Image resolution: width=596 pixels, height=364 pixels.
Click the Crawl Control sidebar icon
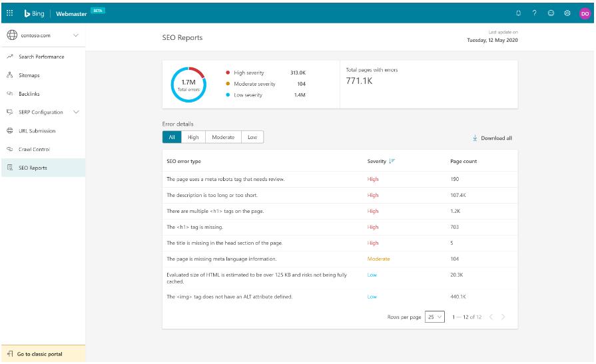(x=10, y=149)
